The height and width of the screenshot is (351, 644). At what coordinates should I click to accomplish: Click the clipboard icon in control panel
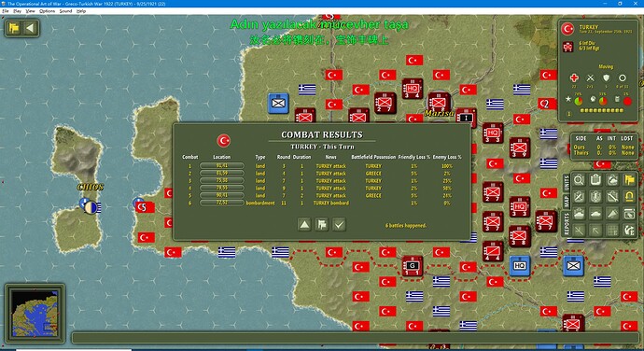(x=595, y=180)
